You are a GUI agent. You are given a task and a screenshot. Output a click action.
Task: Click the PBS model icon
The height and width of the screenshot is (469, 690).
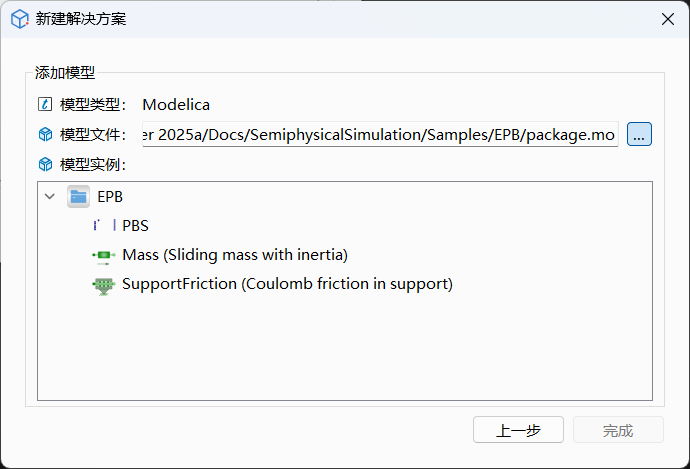click(x=104, y=226)
